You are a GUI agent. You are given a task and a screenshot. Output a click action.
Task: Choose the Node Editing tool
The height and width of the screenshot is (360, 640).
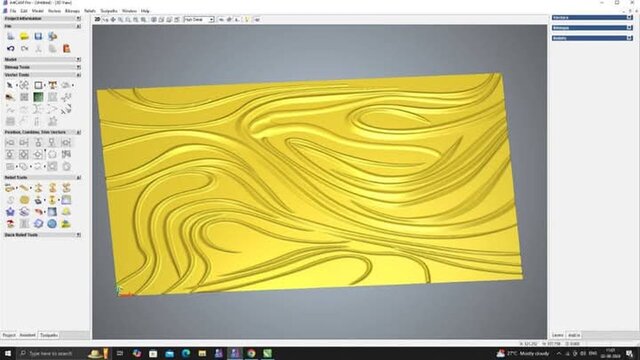(24, 85)
